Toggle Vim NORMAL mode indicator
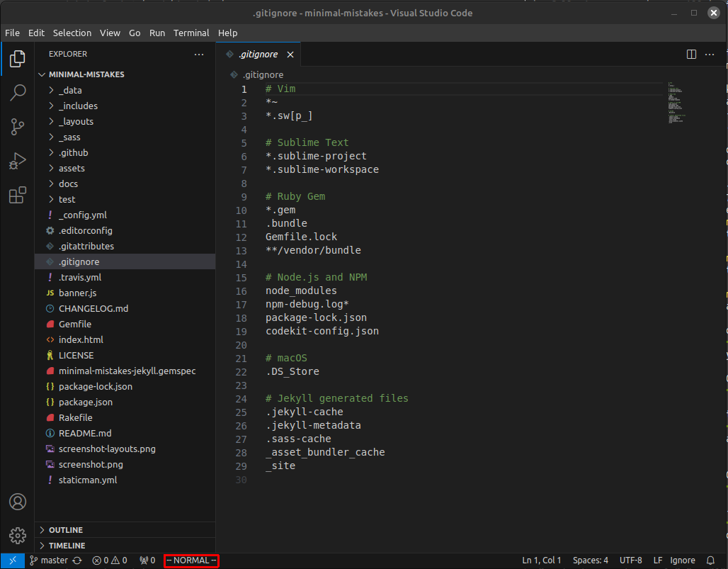 click(x=190, y=560)
